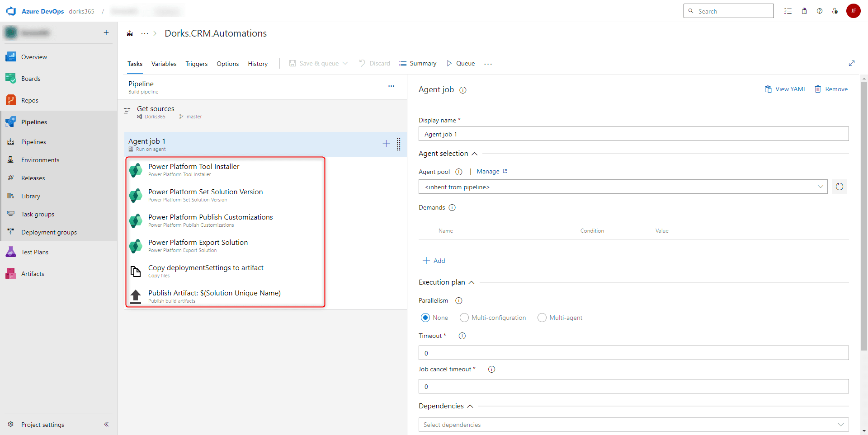Switch to Variables tab
Screen dimensions: 868x435
click(164, 64)
